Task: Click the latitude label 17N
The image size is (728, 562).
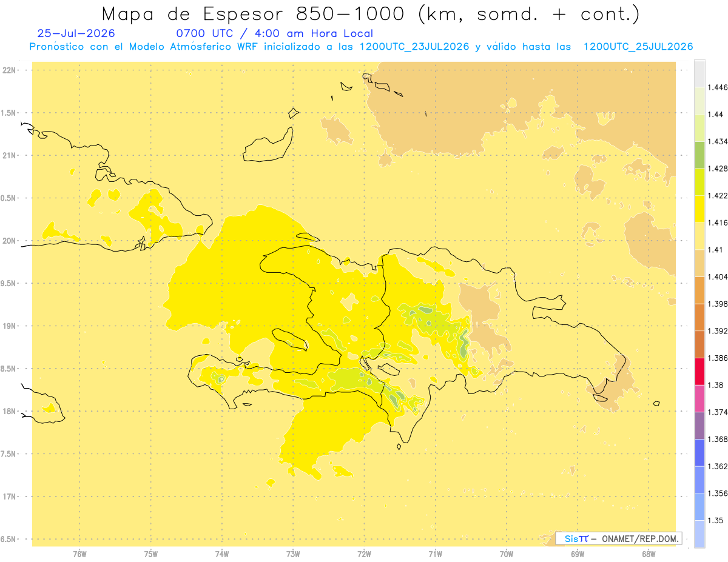Action: click(x=10, y=497)
